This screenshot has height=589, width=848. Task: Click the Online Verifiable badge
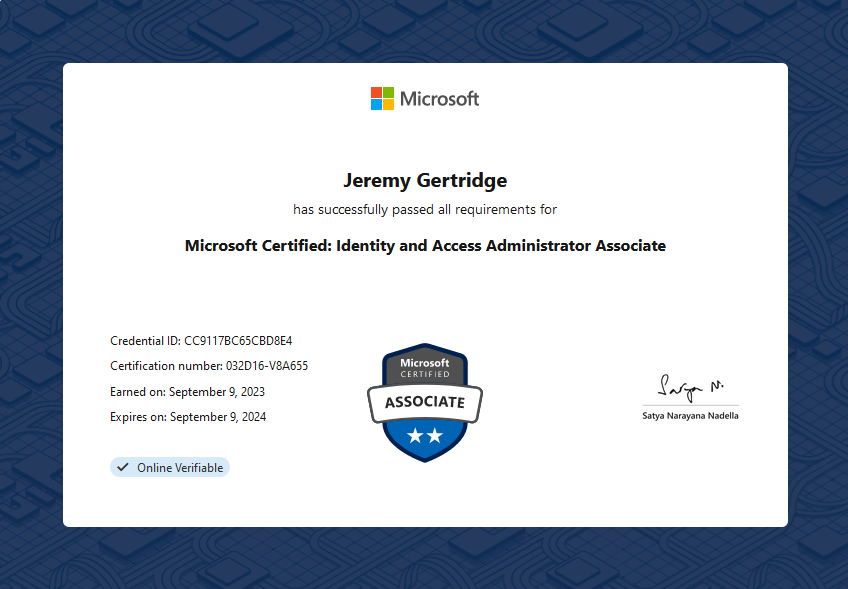[x=170, y=467]
